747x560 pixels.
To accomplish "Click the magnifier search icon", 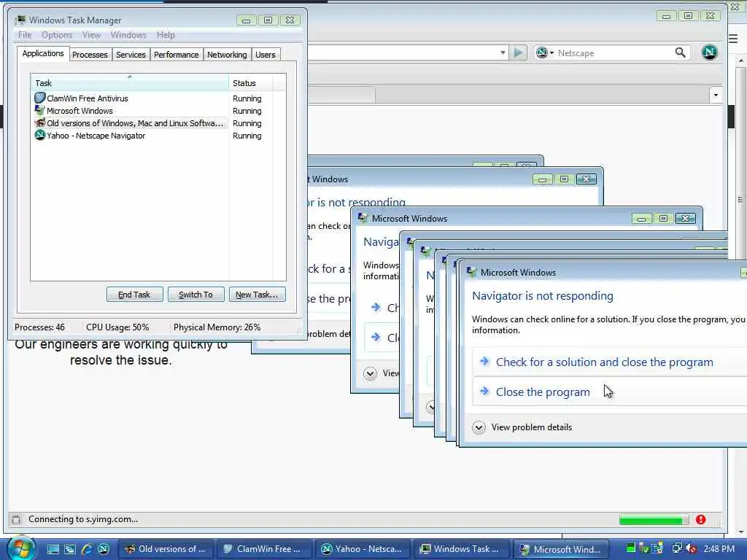I will coord(681,52).
